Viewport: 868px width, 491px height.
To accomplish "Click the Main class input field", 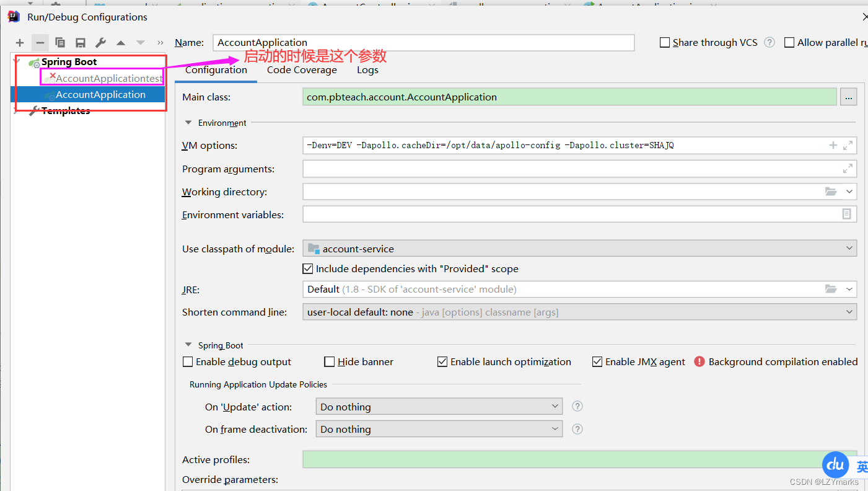I will [x=570, y=97].
